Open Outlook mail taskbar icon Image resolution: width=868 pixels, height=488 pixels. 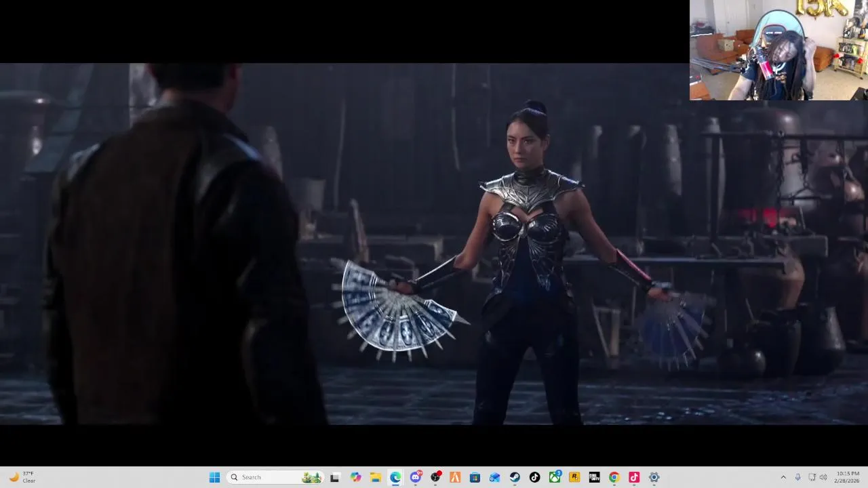[495, 477]
